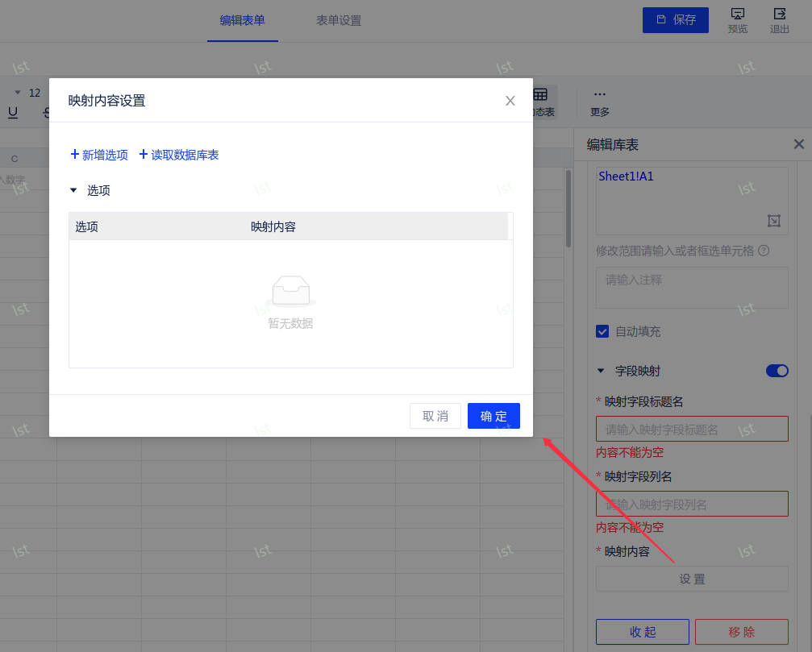
Task: Click the 映射字段标题名 input field
Action: (x=692, y=429)
